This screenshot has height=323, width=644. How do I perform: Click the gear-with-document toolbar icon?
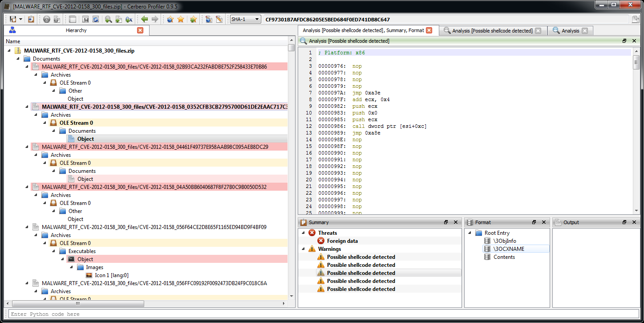point(57,19)
